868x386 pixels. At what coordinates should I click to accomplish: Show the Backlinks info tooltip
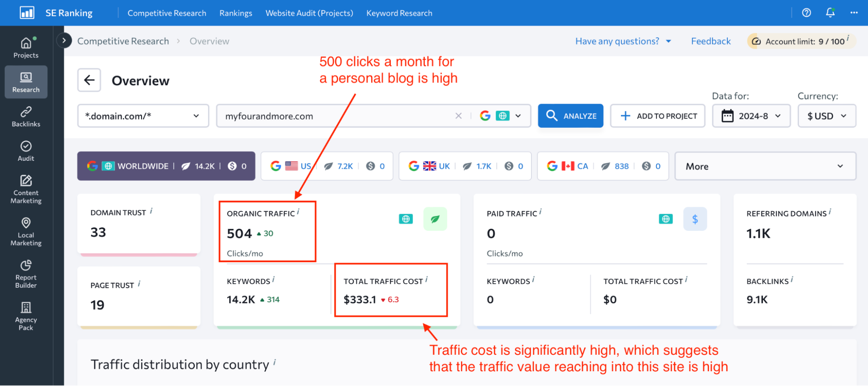[792, 280]
